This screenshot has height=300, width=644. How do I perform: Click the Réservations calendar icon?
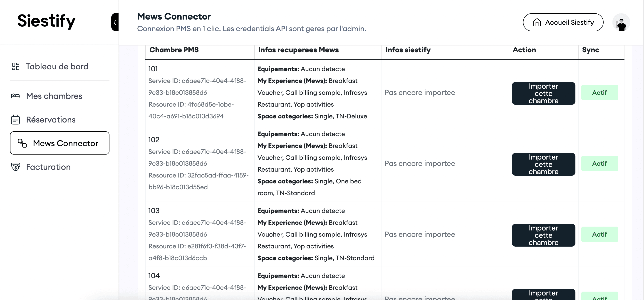pyautogui.click(x=15, y=120)
